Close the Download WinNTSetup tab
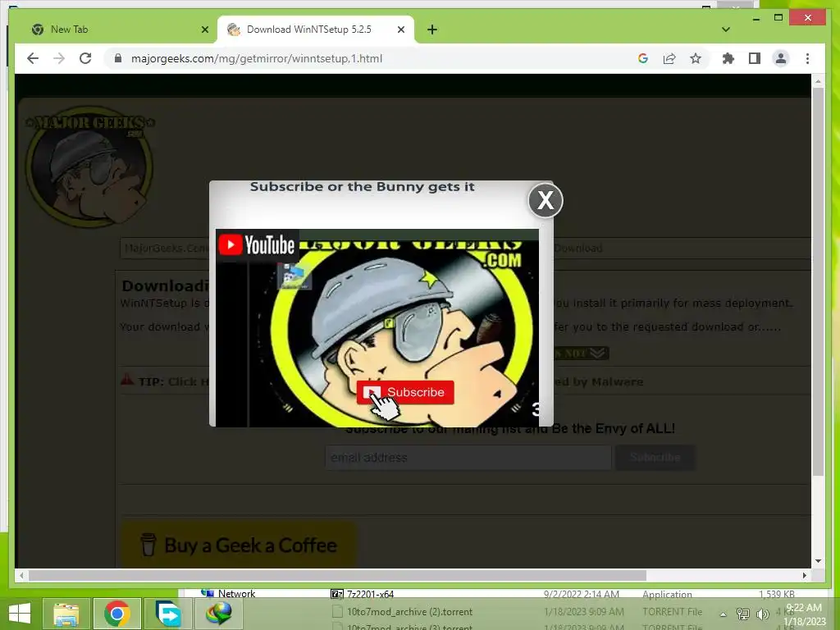The image size is (840, 630). [400, 30]
